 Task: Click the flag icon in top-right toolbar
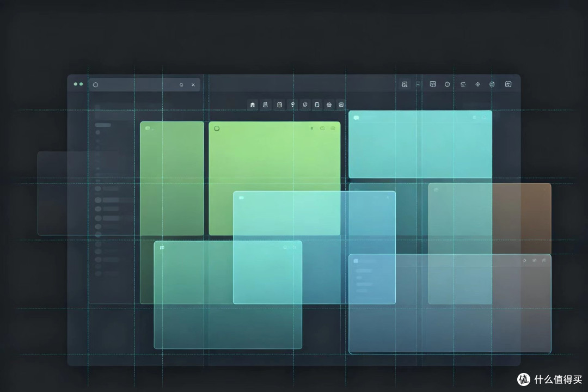(x=418, y=84)
